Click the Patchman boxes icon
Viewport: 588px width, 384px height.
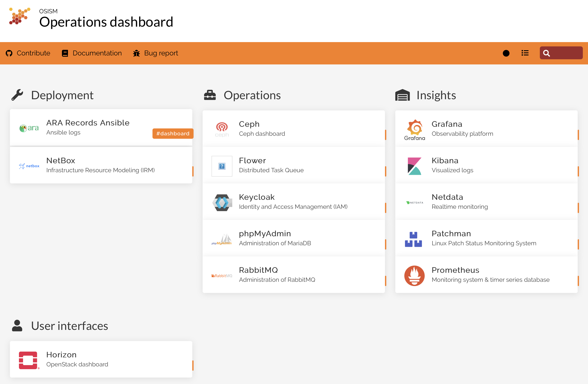click(413, 239)
